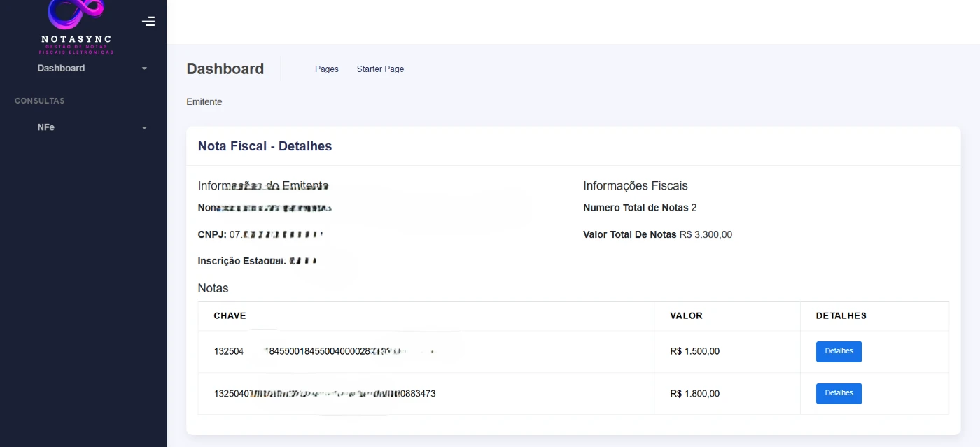Click the R$ 1.500,00 value cell
This screenshot has height=447, width=980.
pos(694,352)
